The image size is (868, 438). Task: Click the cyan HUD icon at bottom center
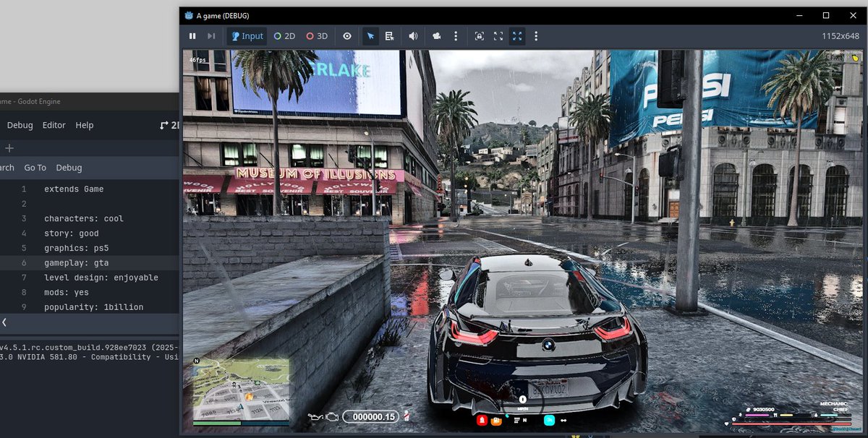tap(550, 420)
